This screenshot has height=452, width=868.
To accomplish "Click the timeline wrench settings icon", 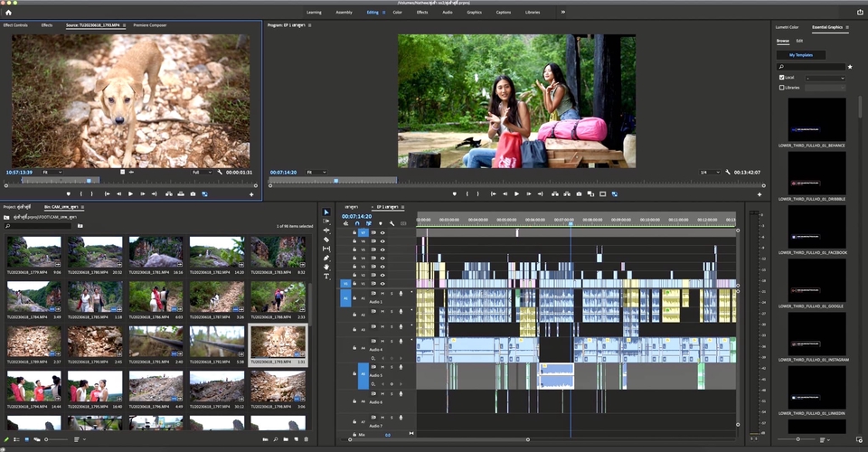I will [x=392, y=223].
